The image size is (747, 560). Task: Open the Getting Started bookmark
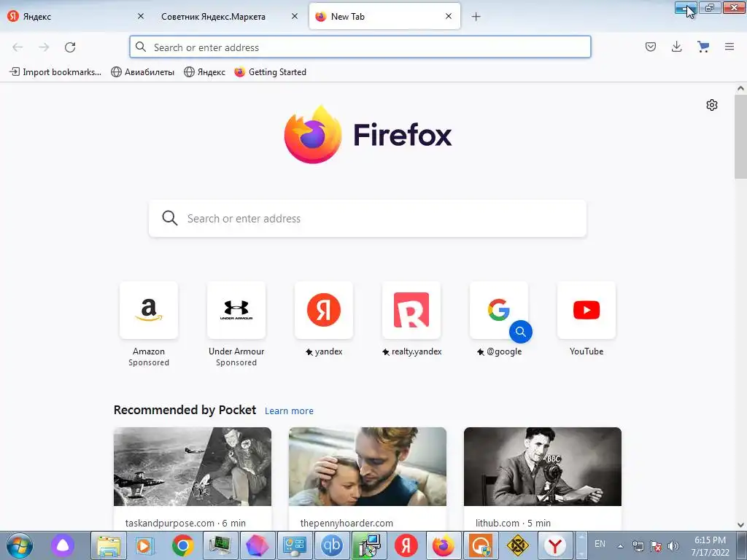[270, 72]
